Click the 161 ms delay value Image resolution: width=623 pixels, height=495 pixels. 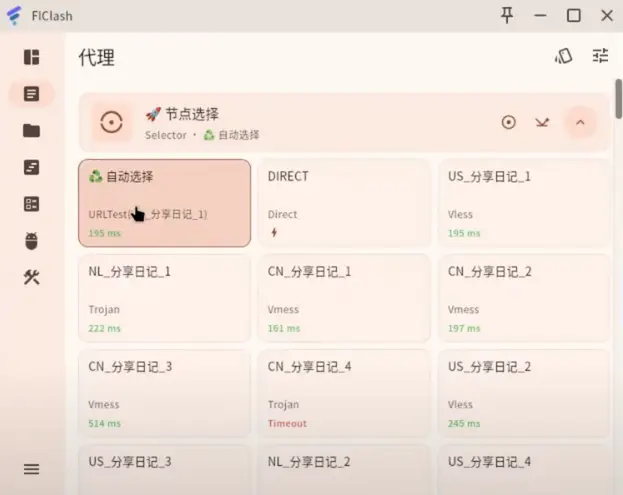(x=284, y=328)
